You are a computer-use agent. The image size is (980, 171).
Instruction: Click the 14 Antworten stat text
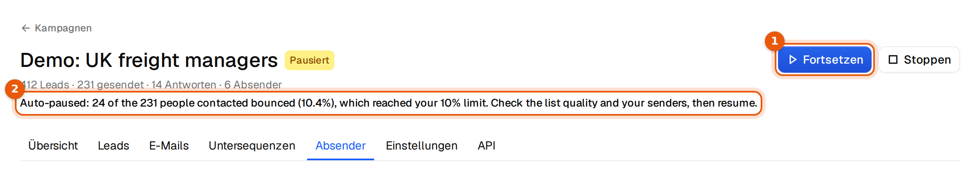click(x=184, y=85)
